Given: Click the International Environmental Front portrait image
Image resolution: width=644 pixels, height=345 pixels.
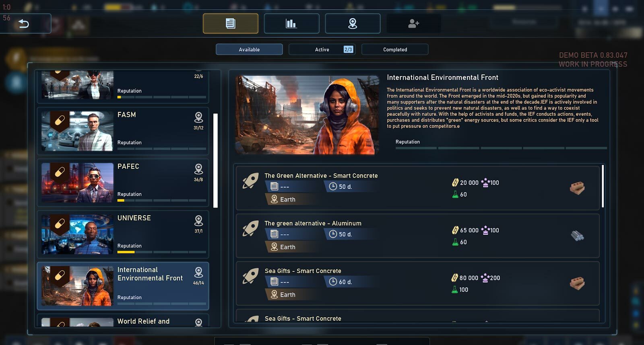Looking at the screenshot, I should pyautogui.click(x=307, y=115).
